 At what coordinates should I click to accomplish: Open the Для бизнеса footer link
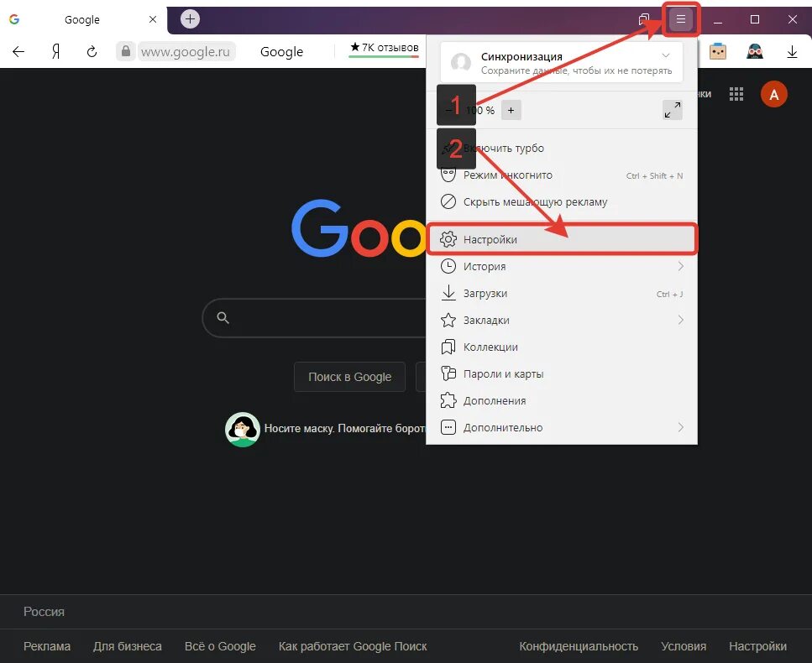point(128,646)
